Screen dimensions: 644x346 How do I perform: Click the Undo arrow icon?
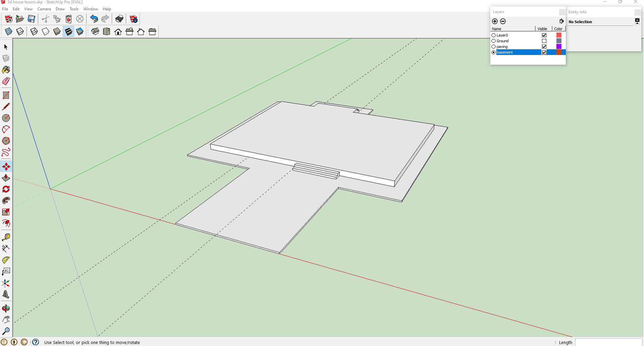[94, 19]
